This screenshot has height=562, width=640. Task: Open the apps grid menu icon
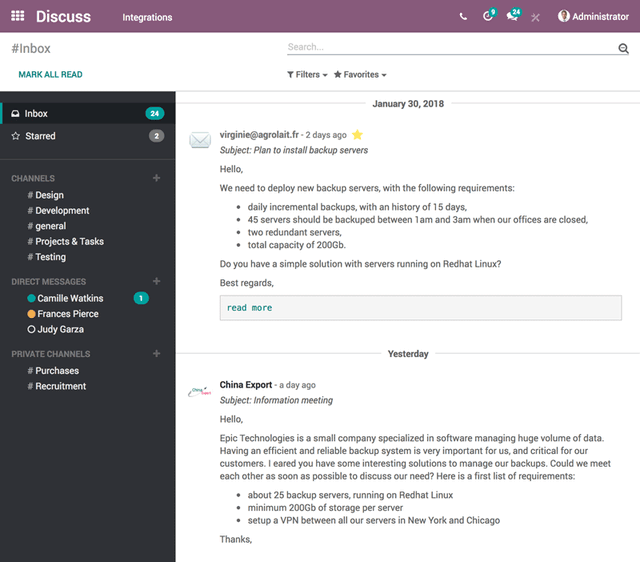coord(17,16)
